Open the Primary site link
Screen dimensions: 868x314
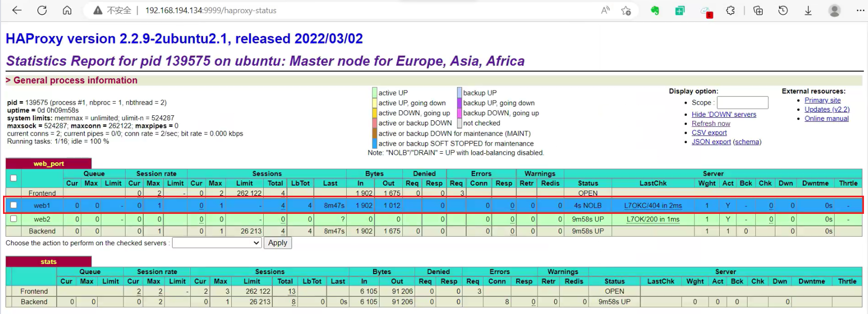click(x=822, y=100)
